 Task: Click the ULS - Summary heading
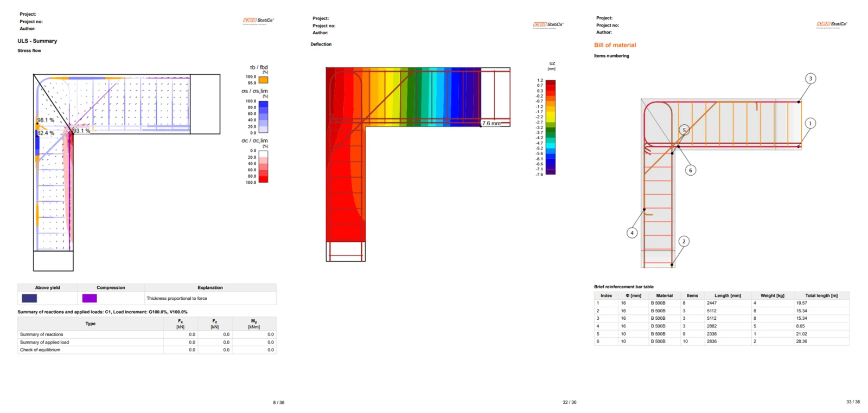click(x=37, y=41)
